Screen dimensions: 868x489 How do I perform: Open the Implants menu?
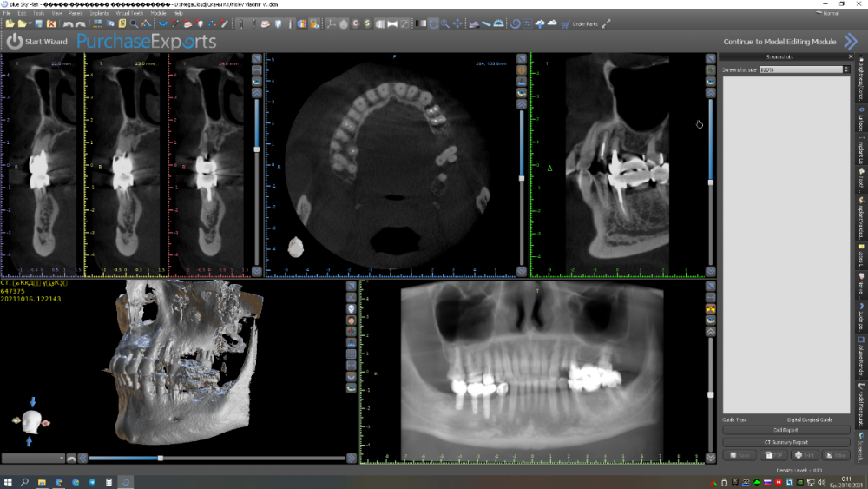click(x=99, y=14)
